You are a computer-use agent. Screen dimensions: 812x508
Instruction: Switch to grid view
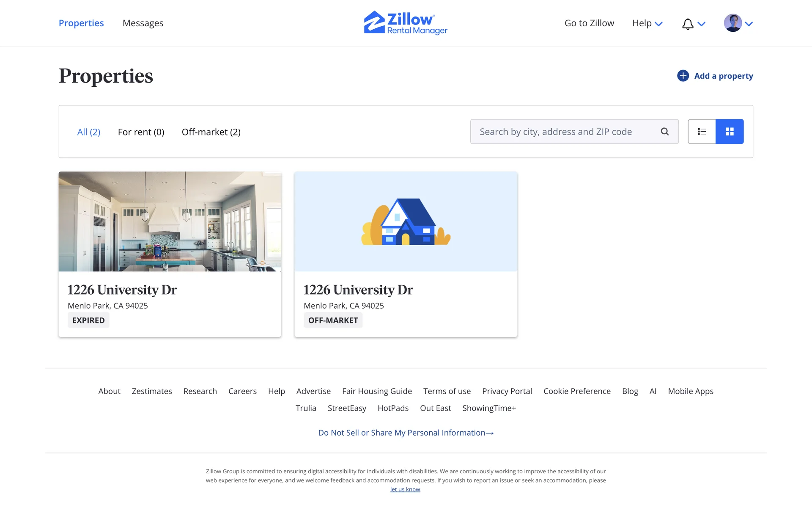point(729,132)
